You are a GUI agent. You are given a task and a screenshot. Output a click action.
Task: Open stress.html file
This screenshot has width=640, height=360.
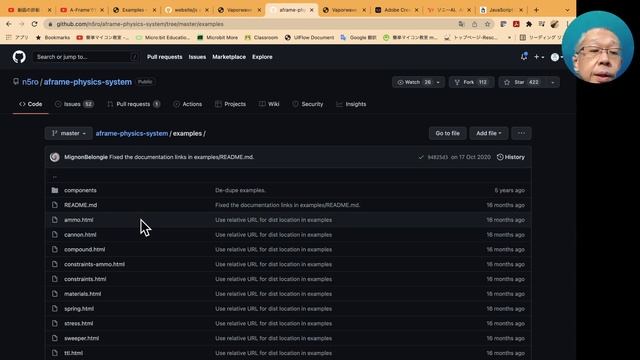tap(78, 323)
